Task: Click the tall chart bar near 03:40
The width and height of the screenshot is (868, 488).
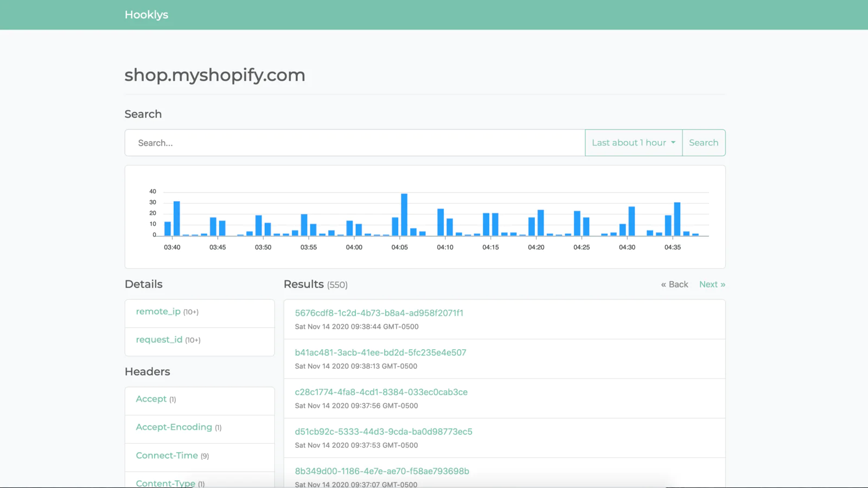Action: tap(177, 219)
